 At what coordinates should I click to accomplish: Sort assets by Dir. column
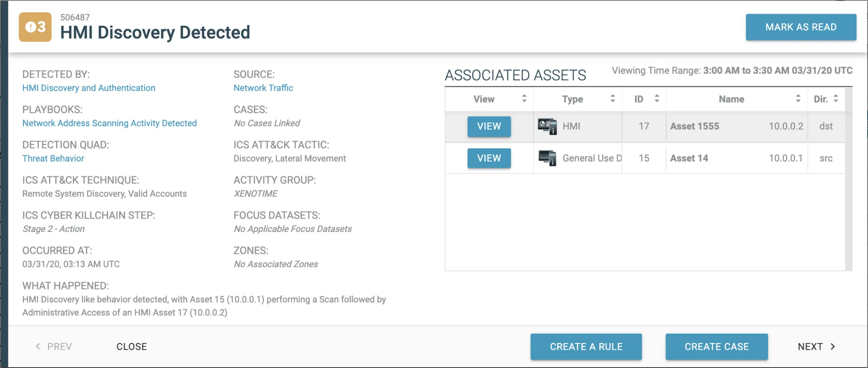[x=836, y=99]
